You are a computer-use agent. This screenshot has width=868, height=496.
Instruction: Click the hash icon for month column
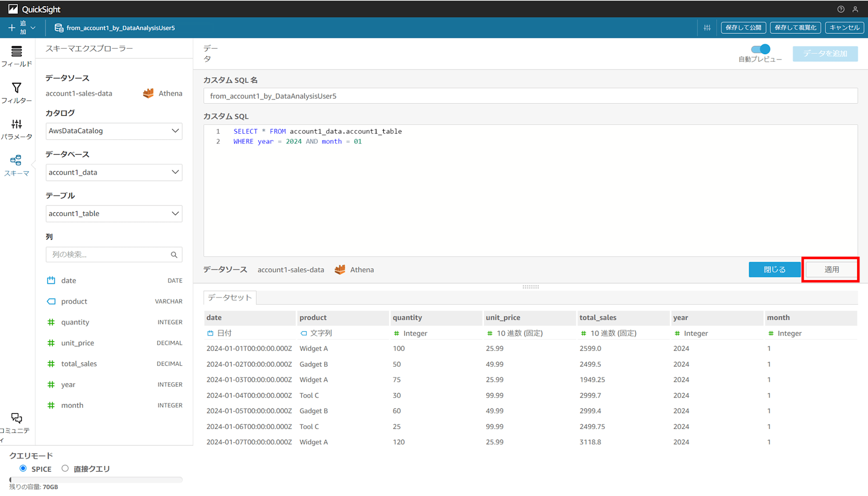51,405
